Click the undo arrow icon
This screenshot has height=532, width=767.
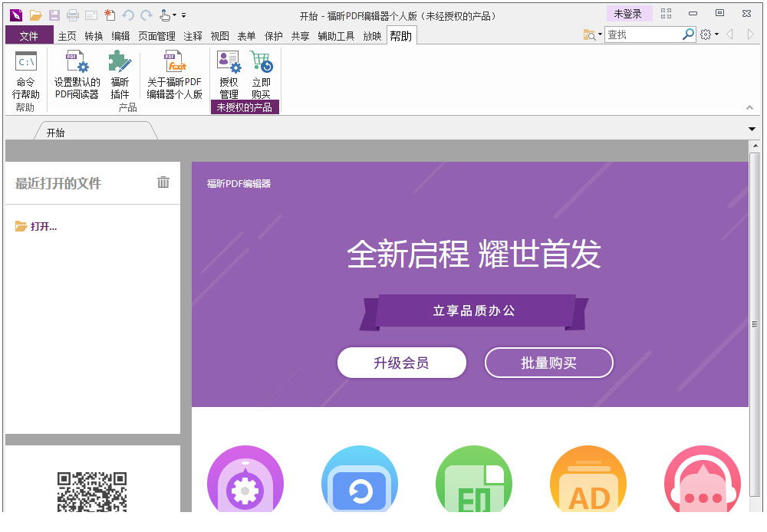click(x=128, y=15)
